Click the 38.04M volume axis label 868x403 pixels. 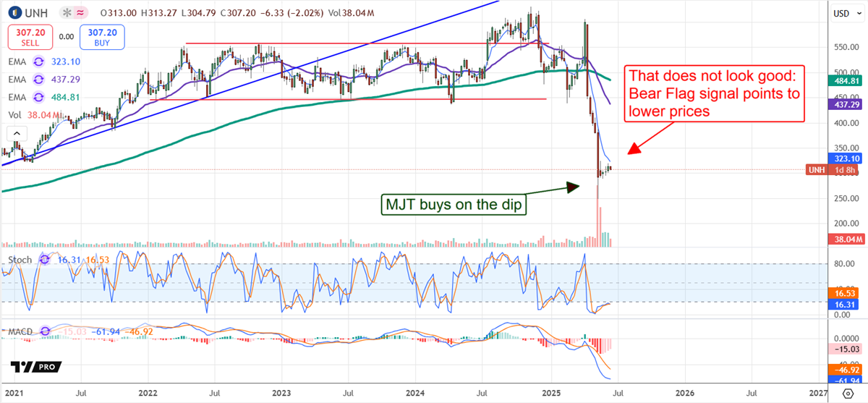pos(846,239)
